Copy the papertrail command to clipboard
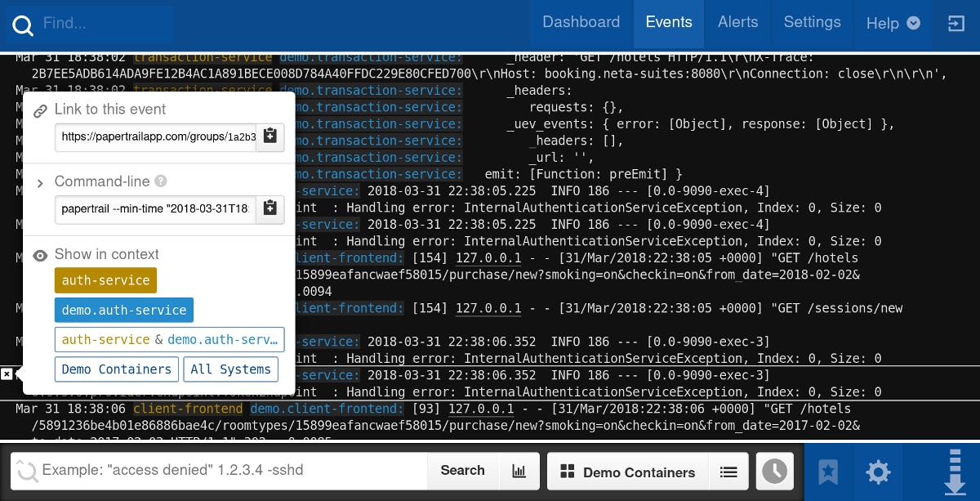980x501 pixels. coord(270,208)
